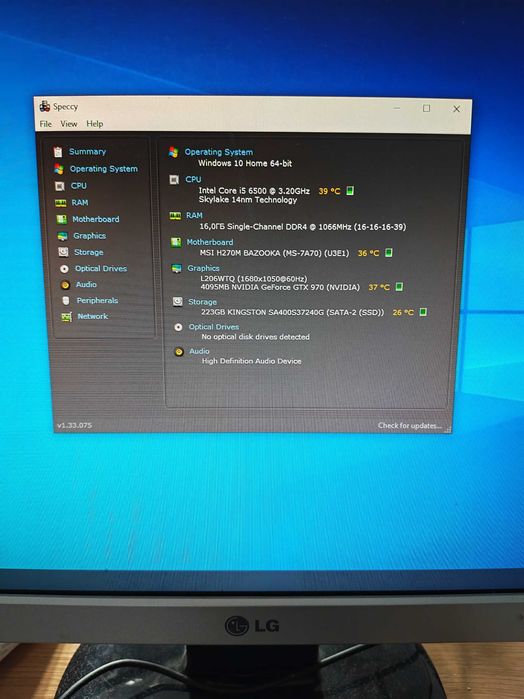Select RAM in the sidebar

click(80, 203)
